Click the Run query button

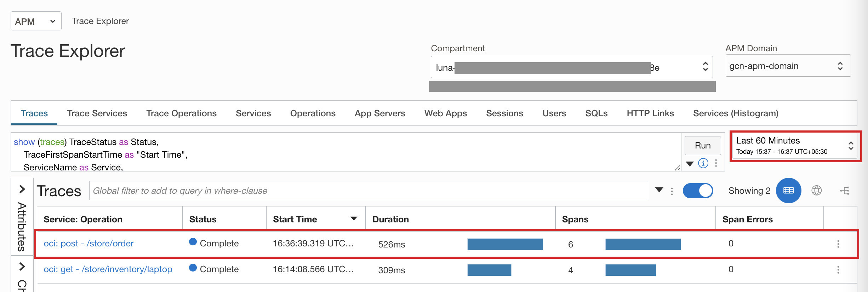pos(703,146)
